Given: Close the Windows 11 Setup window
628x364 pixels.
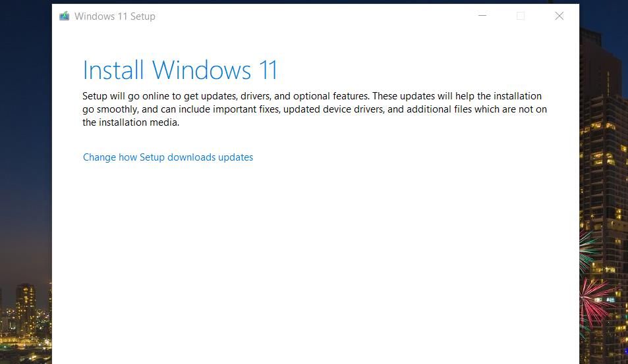Looking at the screenshot, I should pos(559,16).
